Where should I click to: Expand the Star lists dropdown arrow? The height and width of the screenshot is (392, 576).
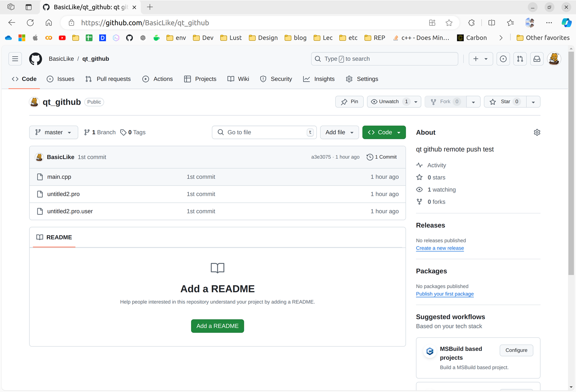coord(533,102)
